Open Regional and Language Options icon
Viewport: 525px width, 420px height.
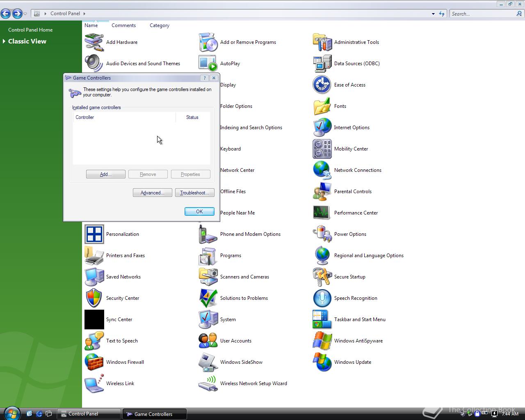click(x=322, y=256)
